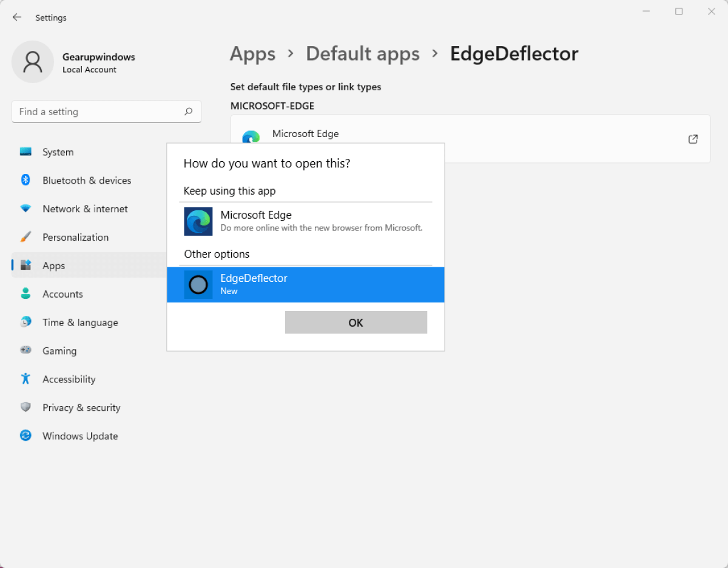Click the Bluetooth icon in sidebar

pos(25,180)
